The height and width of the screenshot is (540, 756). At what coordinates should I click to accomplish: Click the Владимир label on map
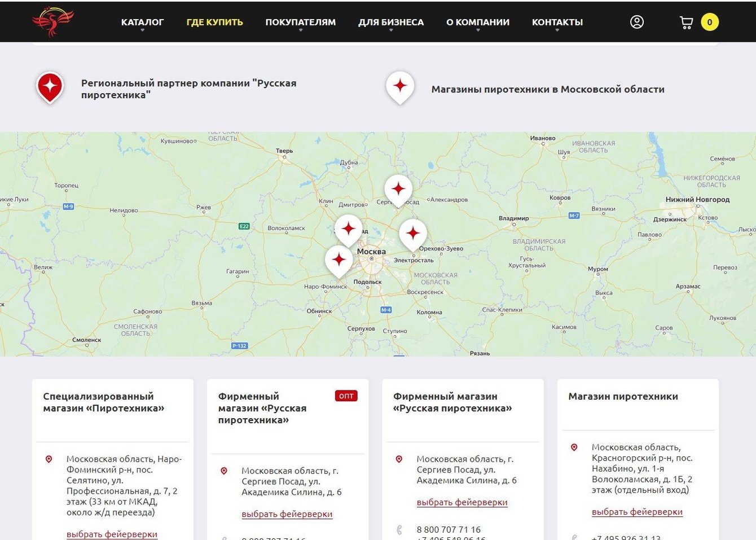[514, 218]
